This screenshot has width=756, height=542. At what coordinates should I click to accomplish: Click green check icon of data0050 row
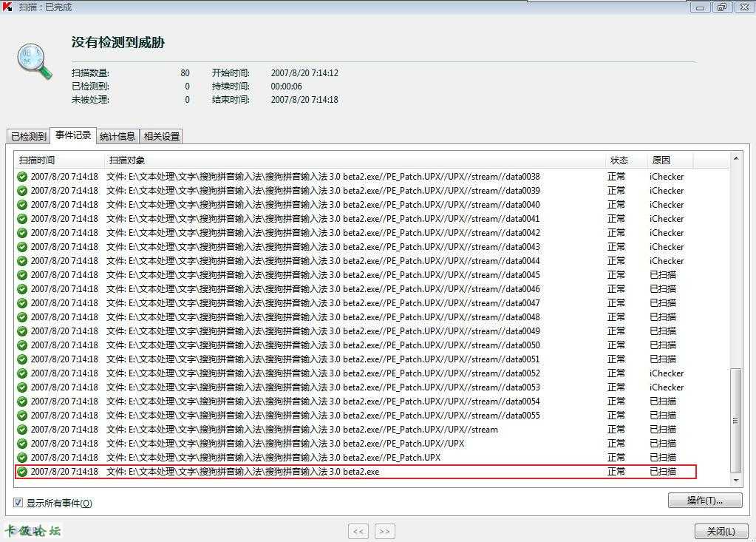point(22,345)
